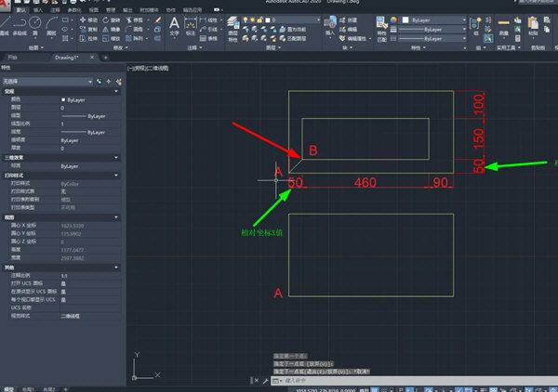The image size is (558, 392).
Task: Open the Annotate ribbon tab
Action: coord(55,10)
